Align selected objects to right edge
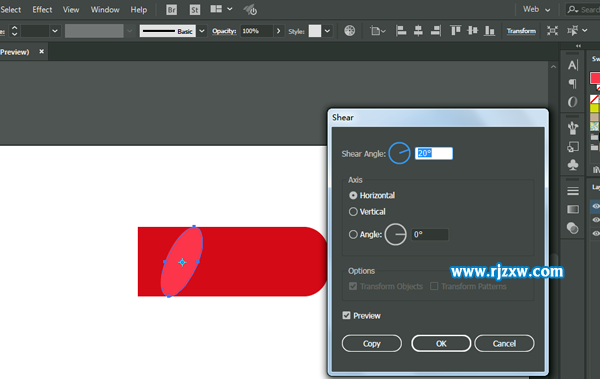600x379 pixels. pos(436,31)
